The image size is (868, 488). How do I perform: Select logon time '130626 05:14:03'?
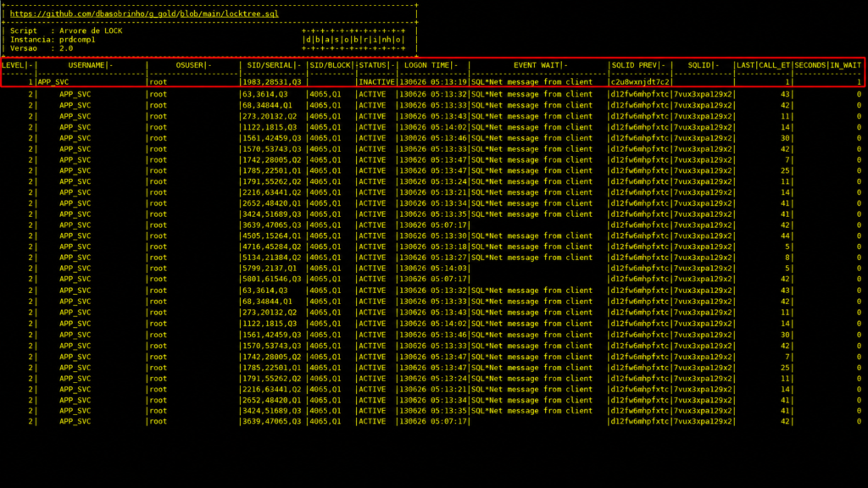pos(433,269)
